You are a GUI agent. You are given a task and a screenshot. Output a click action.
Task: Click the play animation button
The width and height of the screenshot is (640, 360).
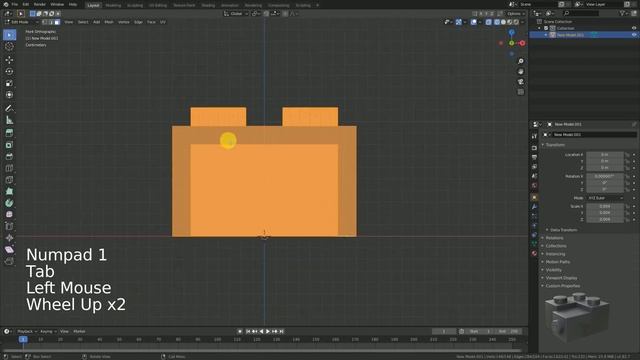(268, 331)
